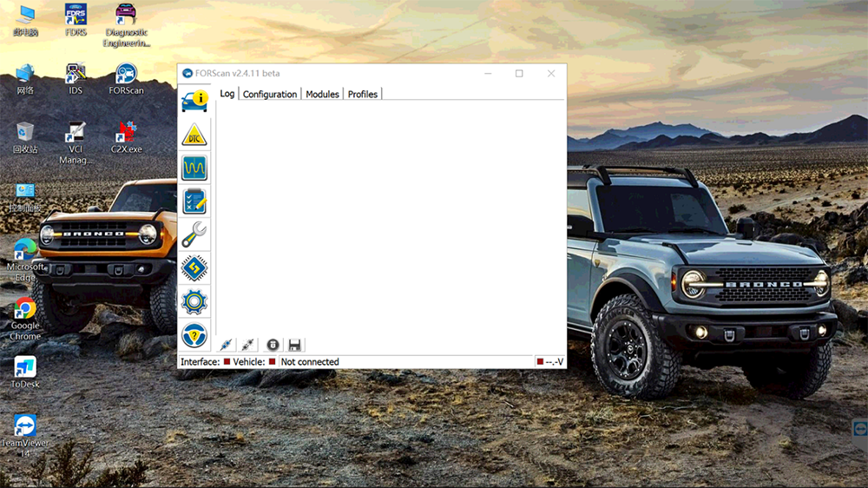Select the Control Panel desktop icon
This screenshot has width=868, height=488.
coord(25,198)
